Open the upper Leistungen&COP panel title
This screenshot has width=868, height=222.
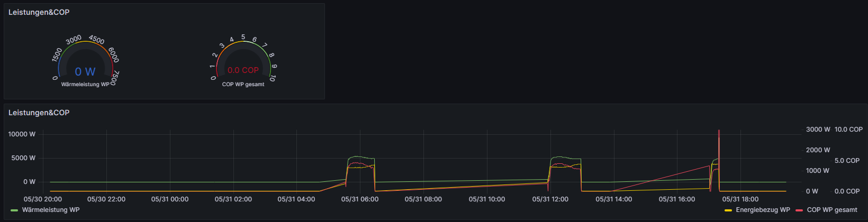pyautogui.click(x=39, y=12)
